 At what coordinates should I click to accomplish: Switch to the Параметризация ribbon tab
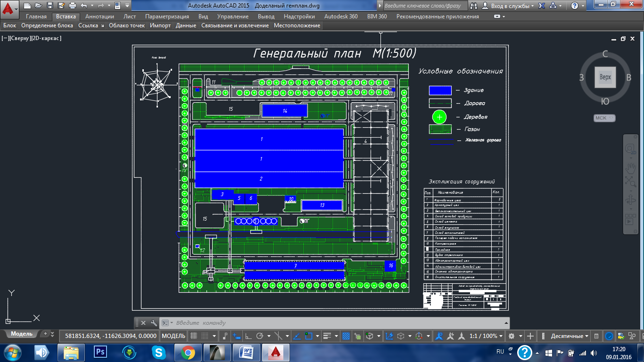click(167, 16)
